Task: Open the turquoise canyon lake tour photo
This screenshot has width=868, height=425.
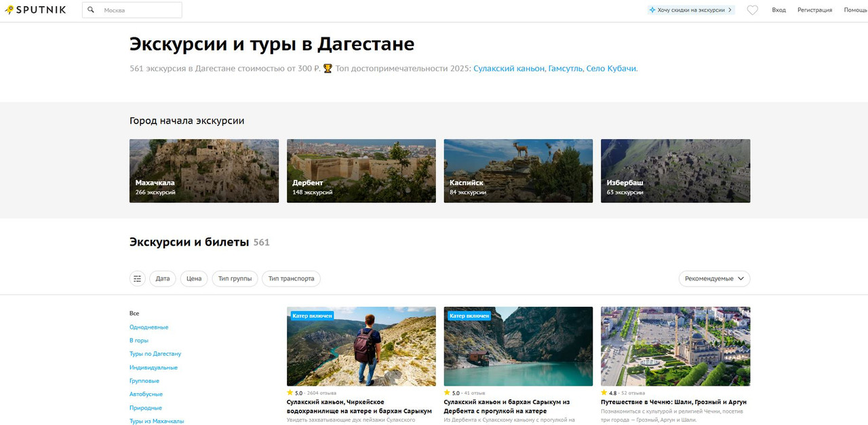Action: tap(518, 346)
